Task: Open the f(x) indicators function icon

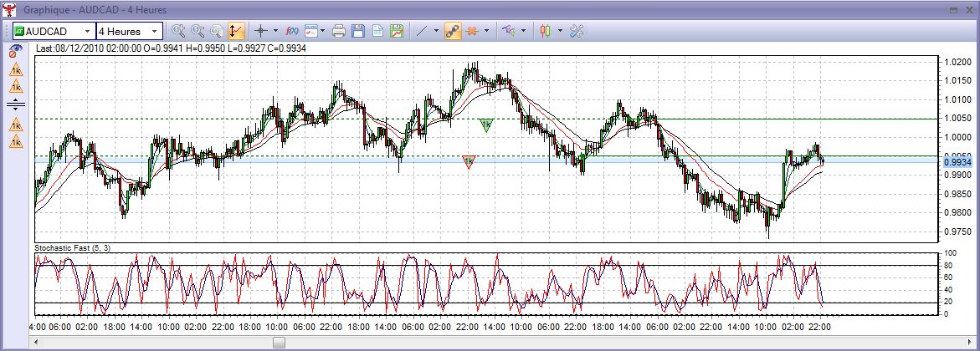Action: [292, 31]
